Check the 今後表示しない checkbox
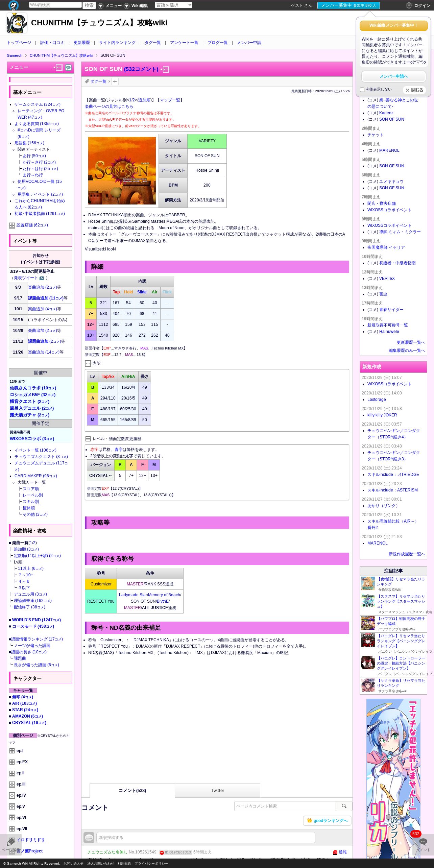 point(362,90)
